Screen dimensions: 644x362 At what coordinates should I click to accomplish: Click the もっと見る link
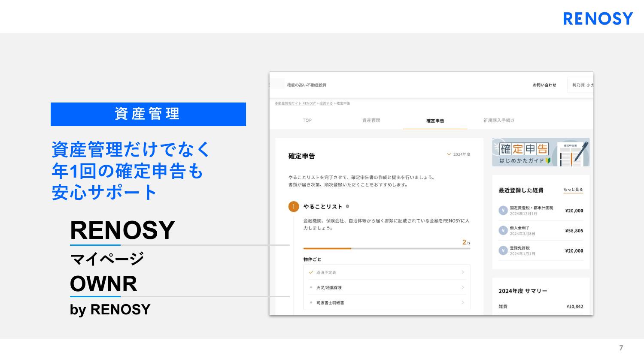point(573,190)
